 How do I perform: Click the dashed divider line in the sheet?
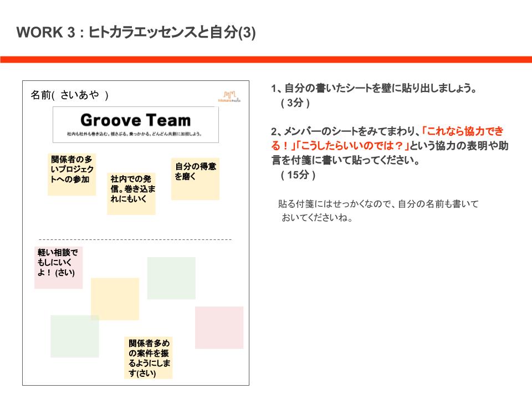tap(135, 239)
